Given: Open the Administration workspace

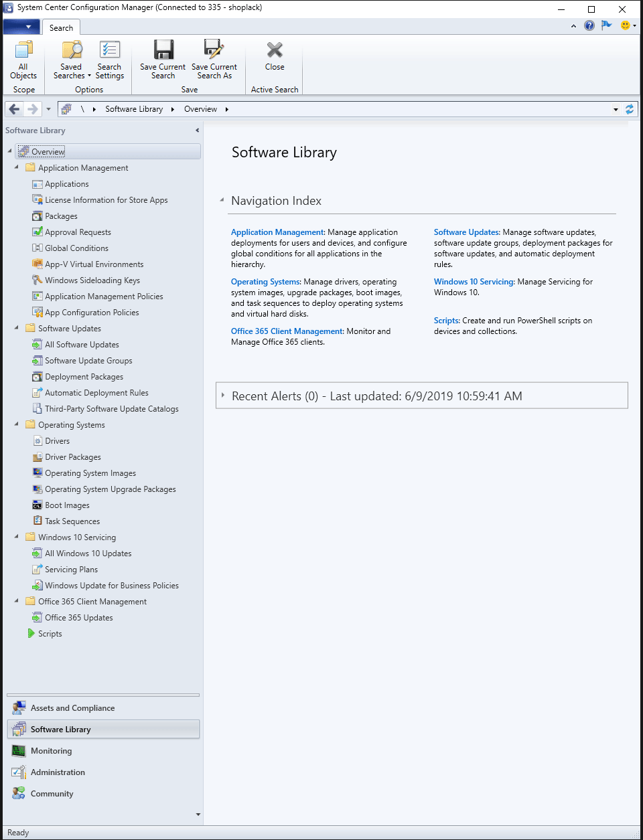Looking at the screenshot, I should click(x=103, y=772).
